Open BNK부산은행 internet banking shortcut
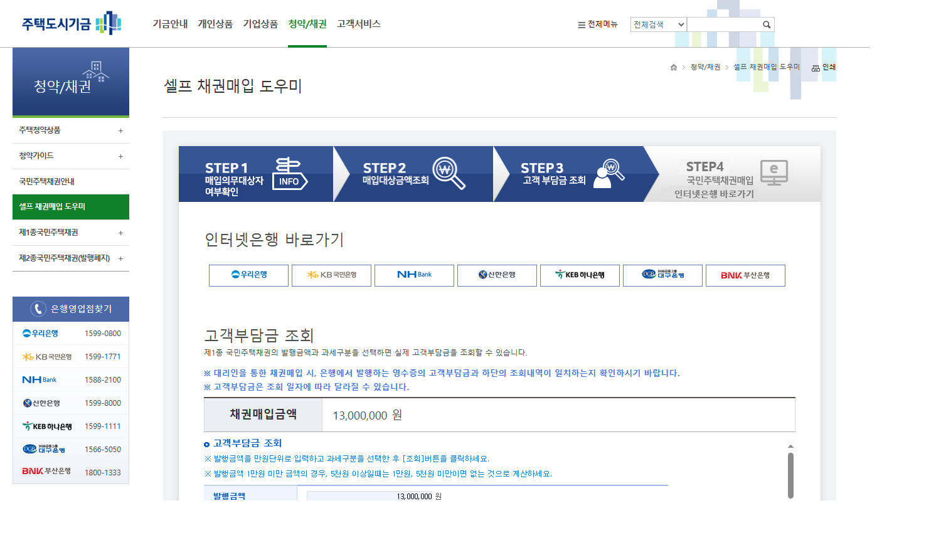Viewport: 941px width, 560px height. pyautogui.click(x=745, y=275)
